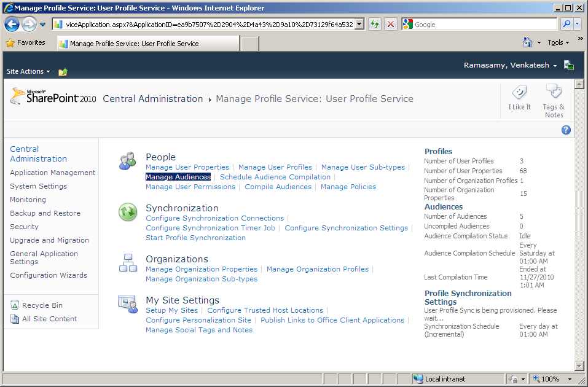Open Manage User Profiles link

pos(275,167)
